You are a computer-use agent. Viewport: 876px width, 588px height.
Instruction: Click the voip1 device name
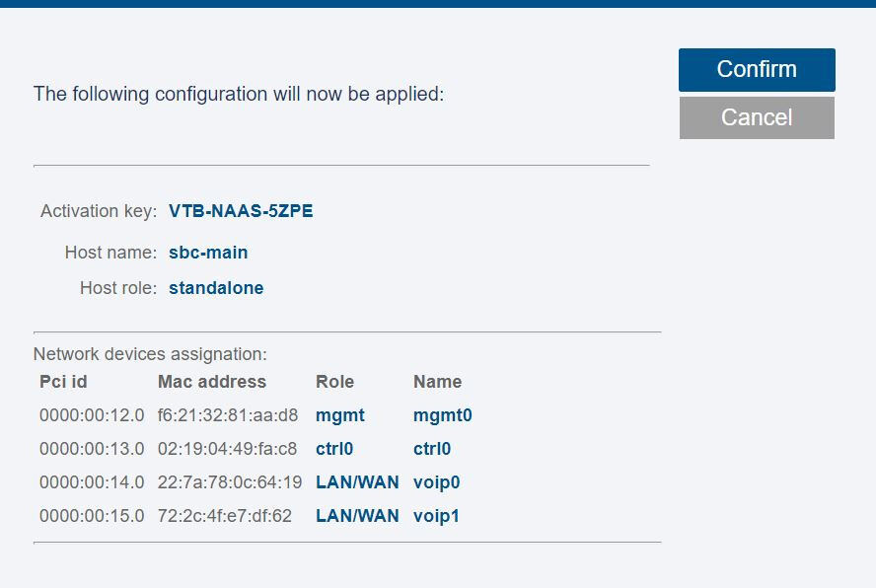pyautogui.click(x=437, y=516)
